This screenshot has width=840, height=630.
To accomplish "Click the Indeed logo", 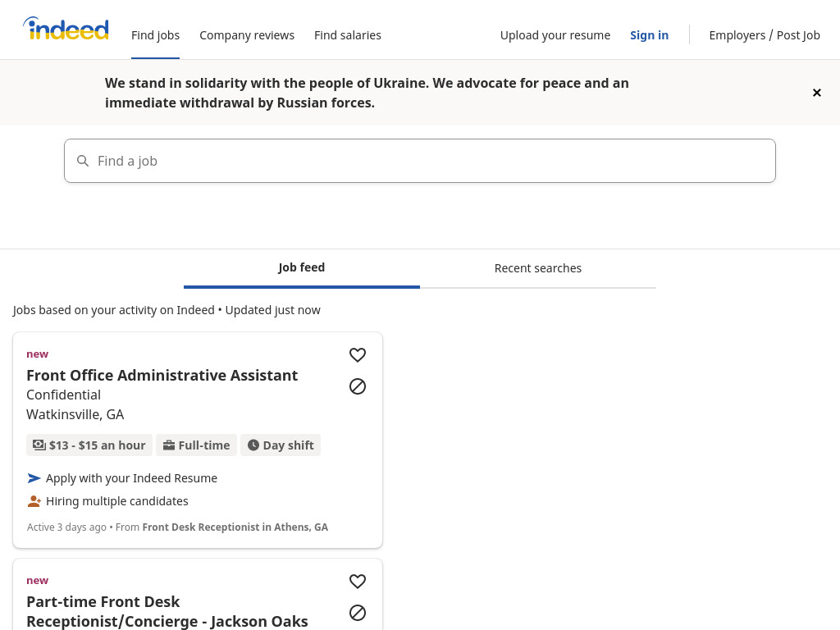I will pyautogui.click(x=66, y=29).
